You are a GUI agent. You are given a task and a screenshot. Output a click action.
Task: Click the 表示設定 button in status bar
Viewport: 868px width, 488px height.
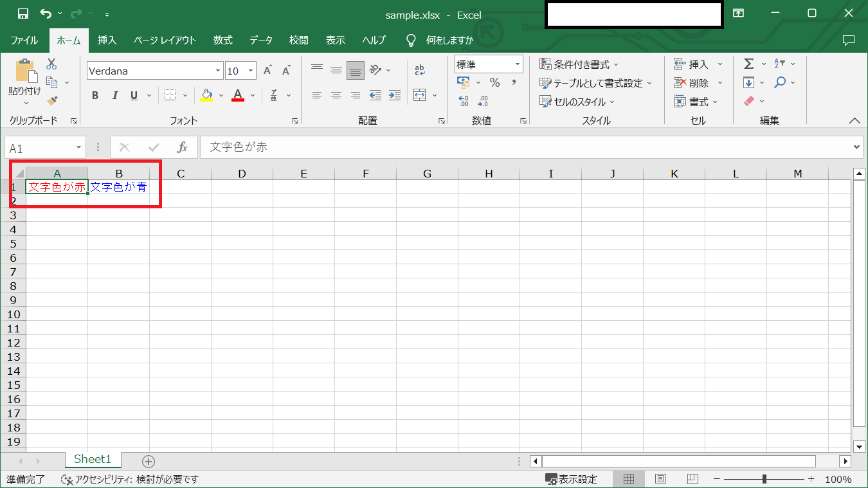click(x=571, y=479)
